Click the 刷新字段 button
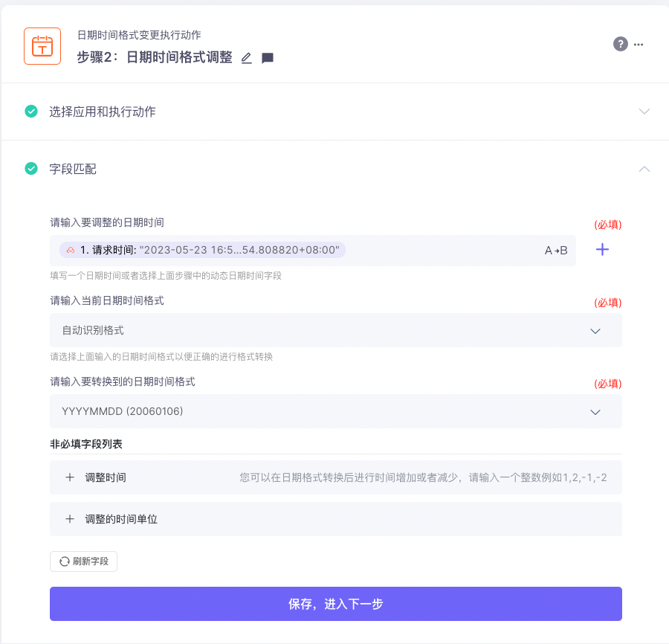669x644 pixels. coord(83,561)
